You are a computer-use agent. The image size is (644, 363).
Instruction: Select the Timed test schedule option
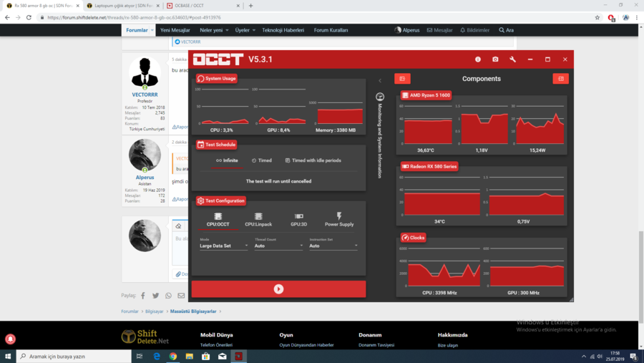point(262,160)
